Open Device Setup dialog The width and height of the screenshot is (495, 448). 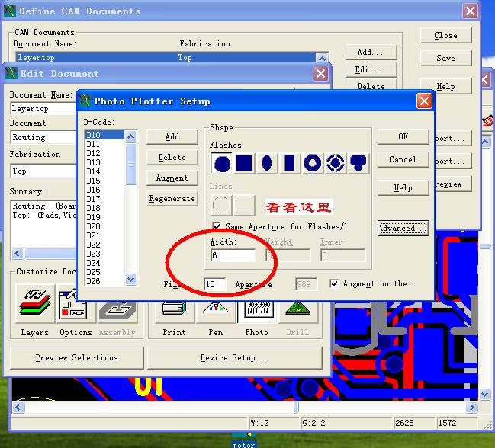(235, 357)
